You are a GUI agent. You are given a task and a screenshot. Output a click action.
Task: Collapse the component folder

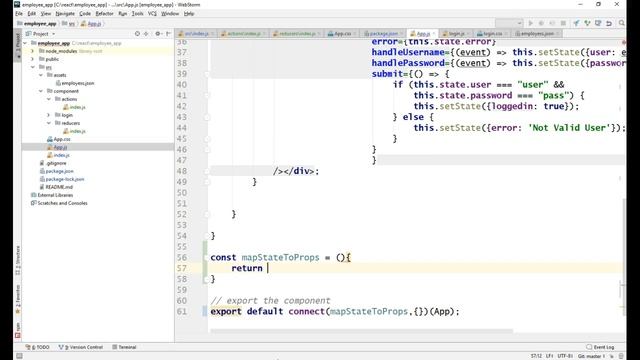[41, 91]
